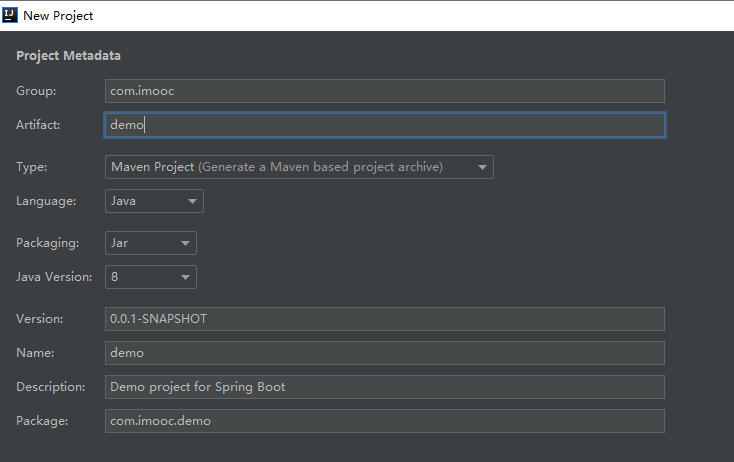Expand the Java Version dropdown showing 8
Image resolution: width=734 pixels, height=462 pixels.
151,277
